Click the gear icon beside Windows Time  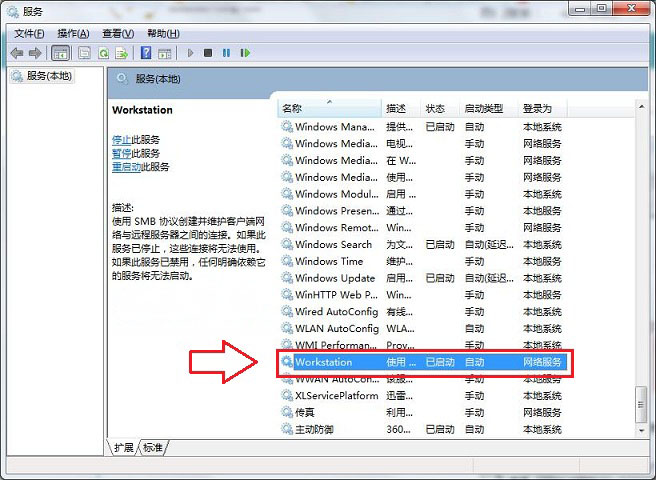tap(287, 261)
